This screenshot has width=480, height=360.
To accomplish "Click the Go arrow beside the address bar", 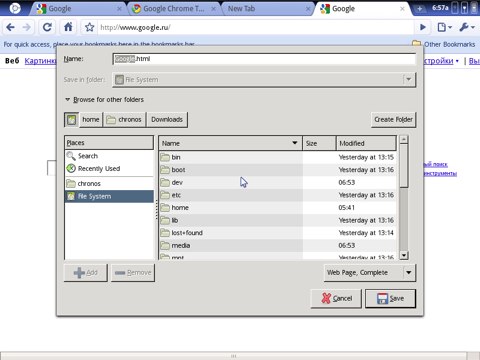I will (423, 27).
